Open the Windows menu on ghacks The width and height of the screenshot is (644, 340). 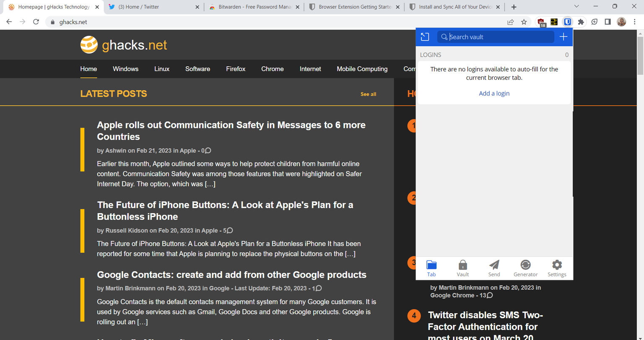point(125,69)
